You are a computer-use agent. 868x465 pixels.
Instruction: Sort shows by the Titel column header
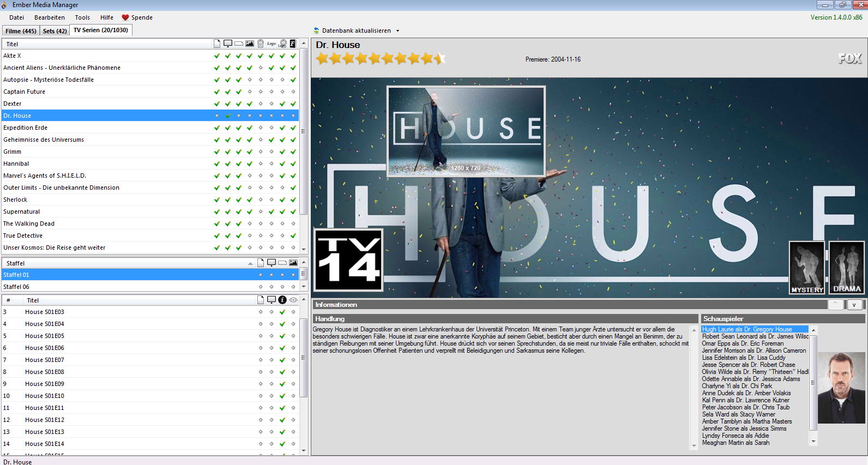tap(107, 44)
